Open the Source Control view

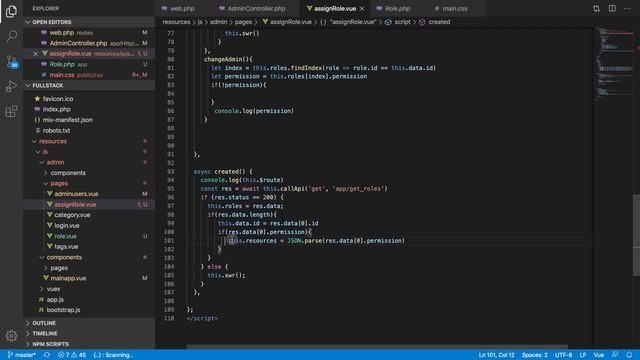[11, 61]
